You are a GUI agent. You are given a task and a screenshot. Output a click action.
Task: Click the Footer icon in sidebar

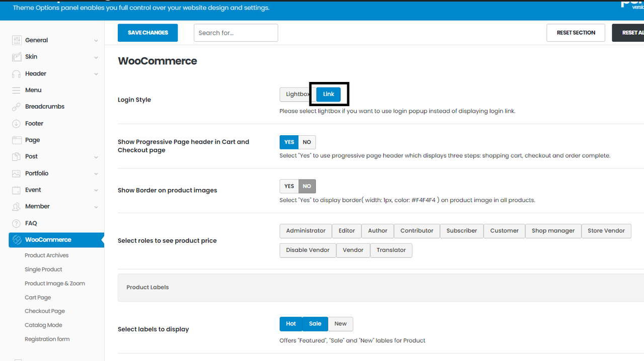click(17, 123)
